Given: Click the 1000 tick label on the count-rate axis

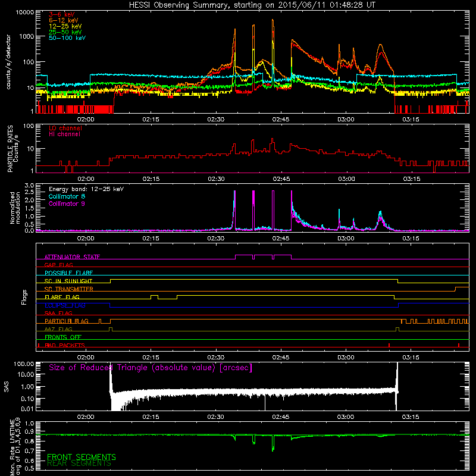Looking at the screenshot, I should [27, 36].
